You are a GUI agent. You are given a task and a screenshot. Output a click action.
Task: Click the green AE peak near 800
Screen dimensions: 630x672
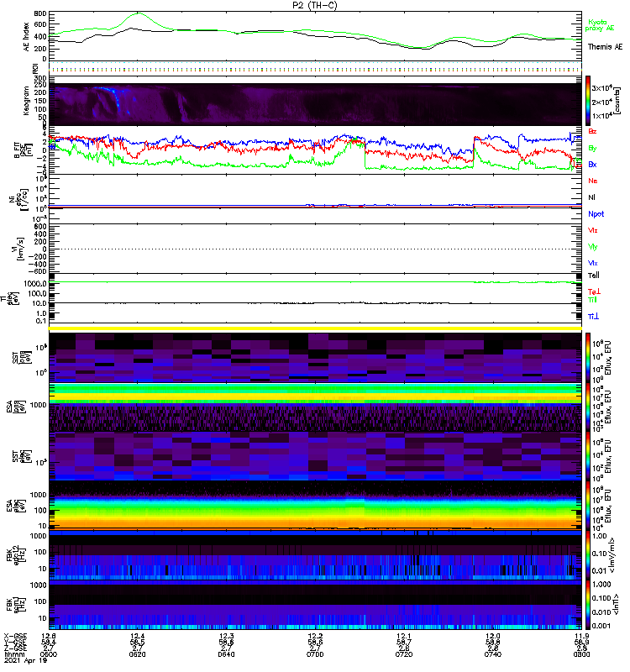tap(138, 13)
